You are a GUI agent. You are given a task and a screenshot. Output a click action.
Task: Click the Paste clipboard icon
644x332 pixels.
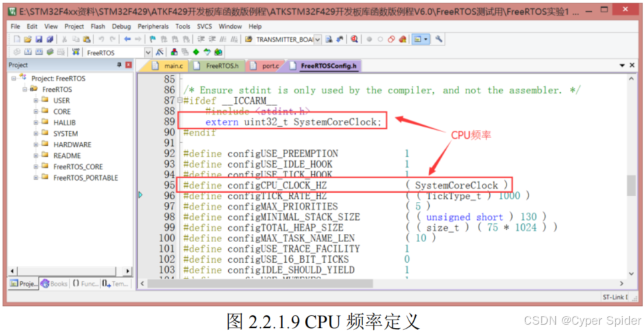tap(87, 39)
